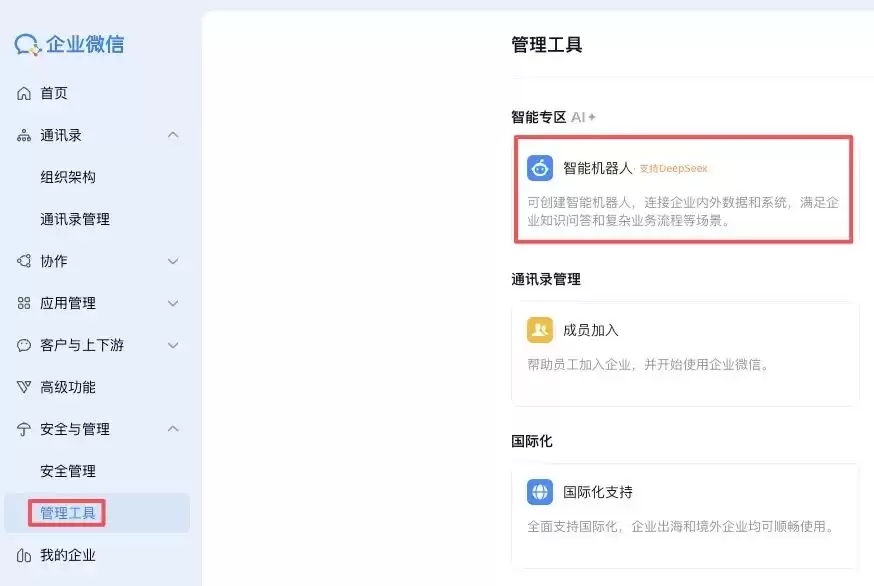Click the 成员加入 card

coord(684,353)
